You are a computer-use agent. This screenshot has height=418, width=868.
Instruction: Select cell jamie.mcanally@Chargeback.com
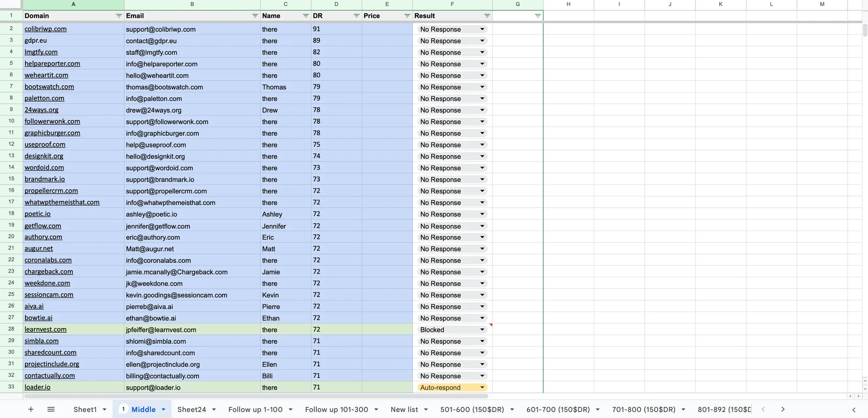(192, 272)
